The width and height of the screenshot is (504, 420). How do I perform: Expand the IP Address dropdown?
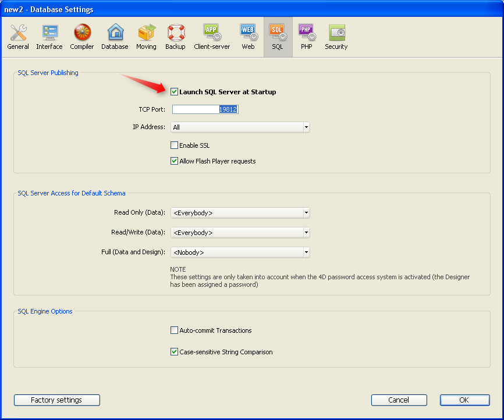240,127
